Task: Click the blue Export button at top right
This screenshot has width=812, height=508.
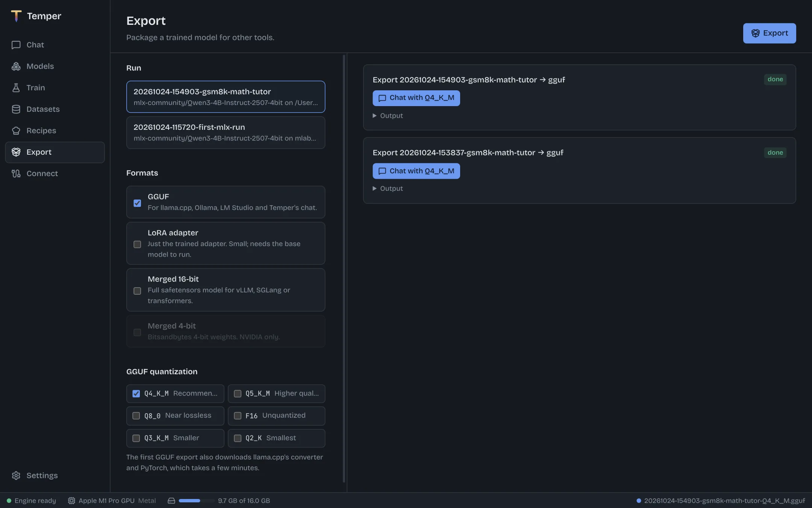Action: click(x=769, y=33)
